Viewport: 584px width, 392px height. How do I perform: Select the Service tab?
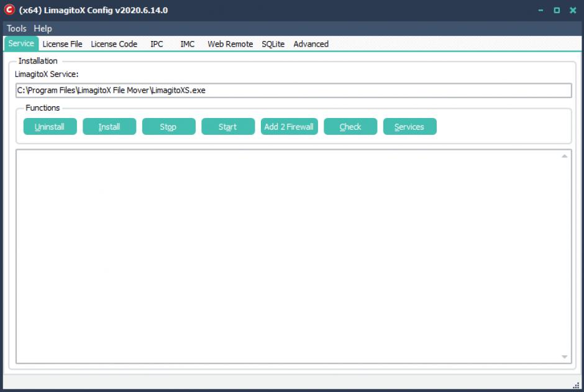pos(21,43)
